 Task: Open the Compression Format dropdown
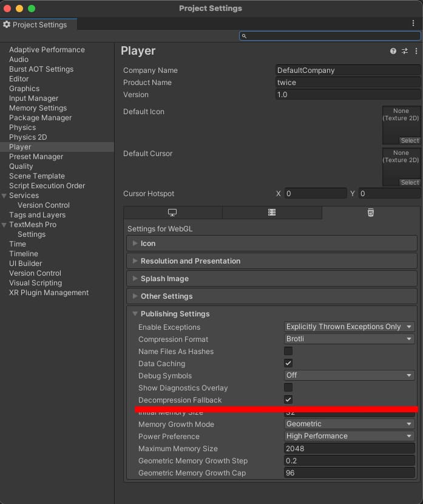349,339
